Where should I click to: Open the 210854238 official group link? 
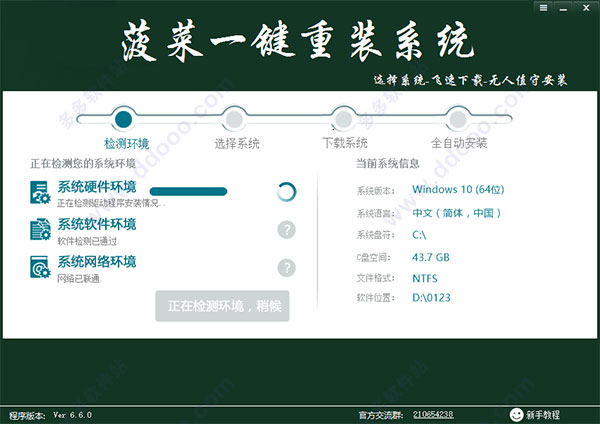(x=433, y=414)
